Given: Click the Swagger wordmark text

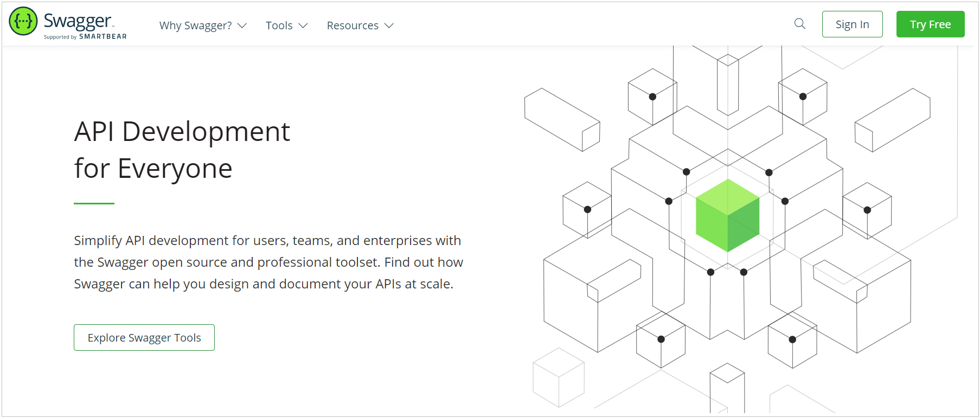Looking at the screenshot, I should click(78, 21).
